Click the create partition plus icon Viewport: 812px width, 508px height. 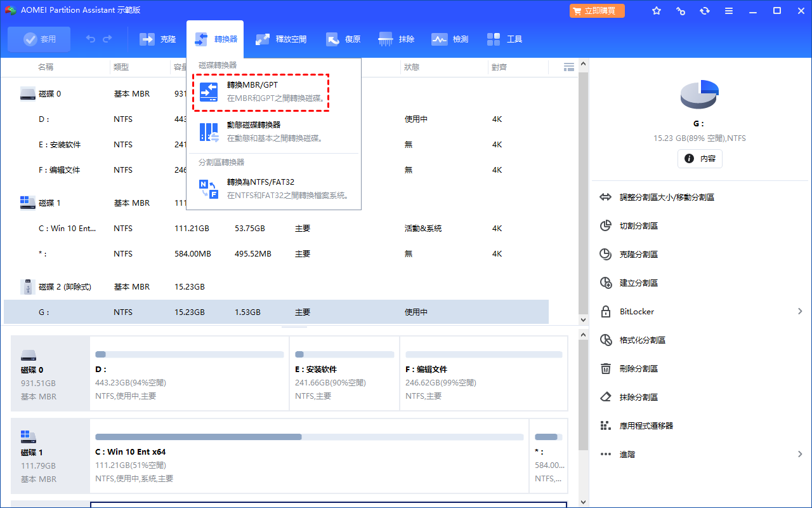tap(606, 283)
